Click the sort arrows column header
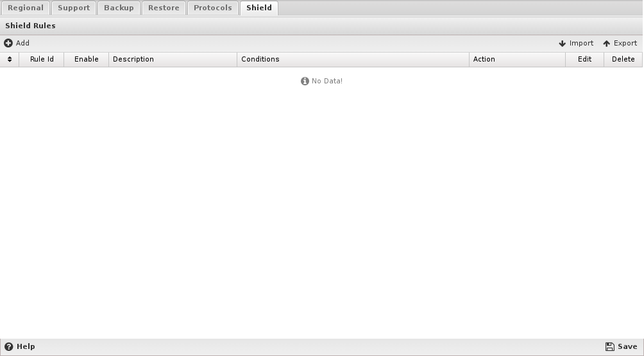Viewport: 644px width, 356px height. click(10, 59)
